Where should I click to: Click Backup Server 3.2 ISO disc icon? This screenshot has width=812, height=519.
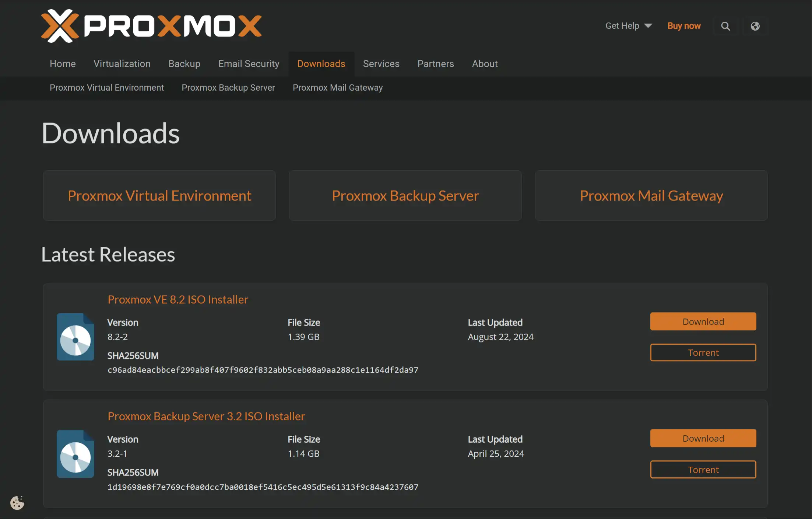pyautogui.click(x=75, y=454)
